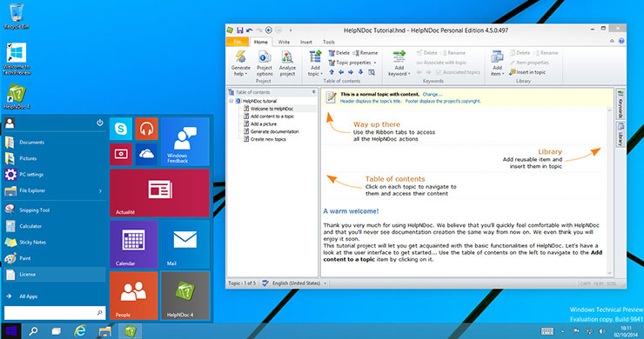Move topic down with blue down arrow
This screenshot has width=644, height=339.
point(360,72)
